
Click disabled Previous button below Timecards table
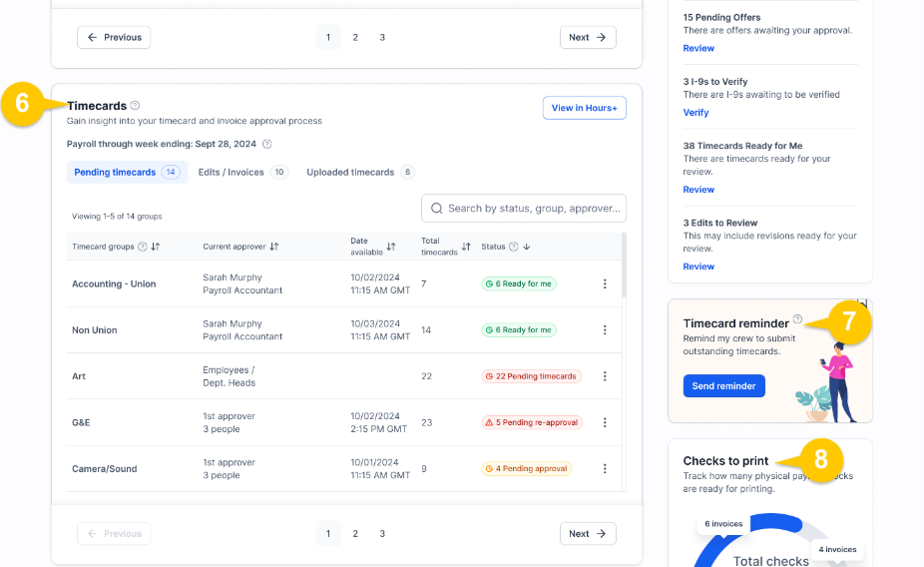(114, 533)
